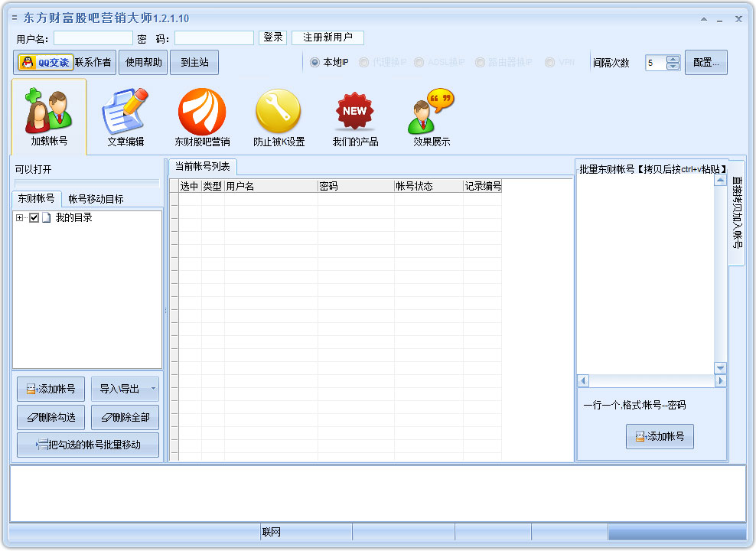
Task: Click 添加帐号 under the batch paste box
Action: [x=660, y=436]
